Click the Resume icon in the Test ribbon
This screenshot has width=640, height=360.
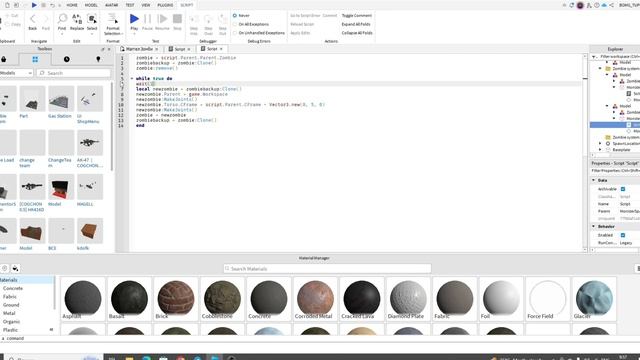click(x=162, y=19)
